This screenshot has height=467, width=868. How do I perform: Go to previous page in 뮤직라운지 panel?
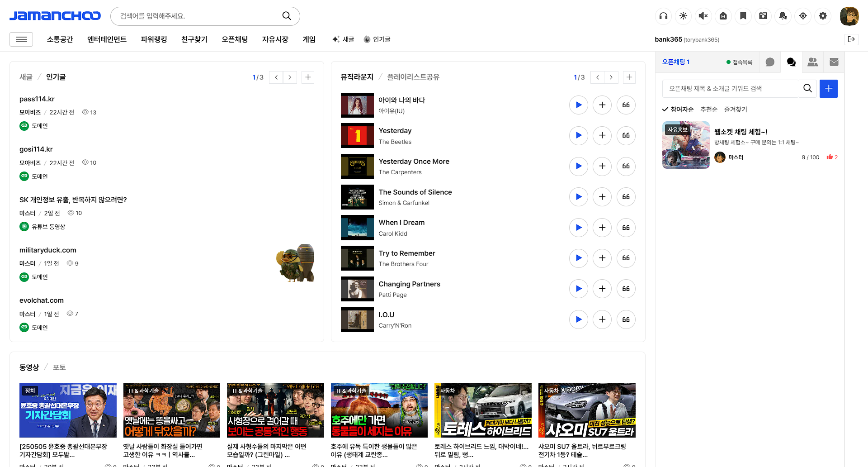tap(598, 77)
